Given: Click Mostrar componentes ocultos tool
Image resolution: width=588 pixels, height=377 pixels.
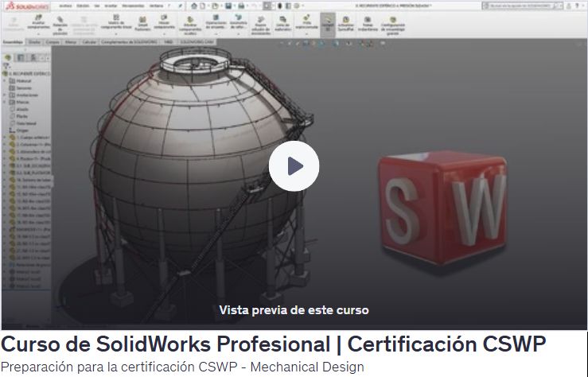Looking at the screenshot, I should (190, 25).
